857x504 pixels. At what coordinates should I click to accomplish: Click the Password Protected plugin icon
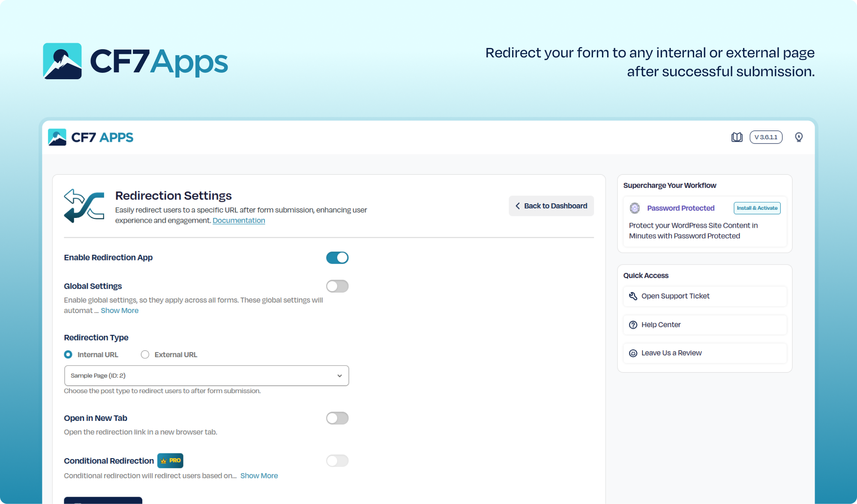(x=635, y=208)
